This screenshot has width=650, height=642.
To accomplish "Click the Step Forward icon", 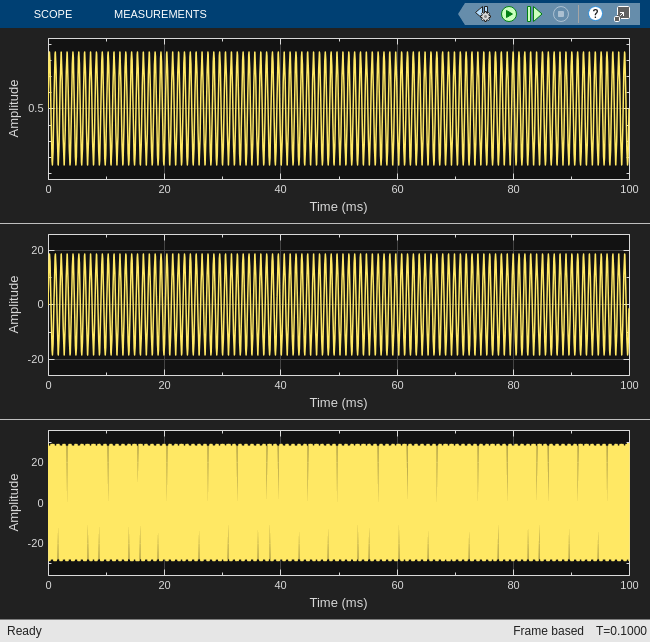I will tap(535, 14).
